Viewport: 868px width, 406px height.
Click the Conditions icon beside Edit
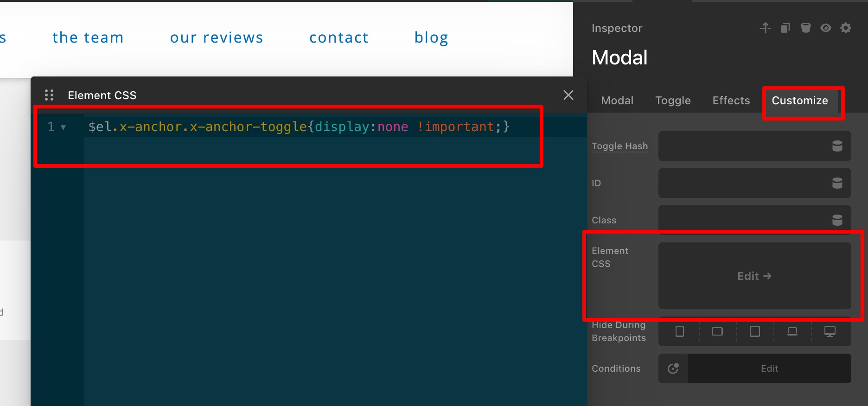coord(673,368)
